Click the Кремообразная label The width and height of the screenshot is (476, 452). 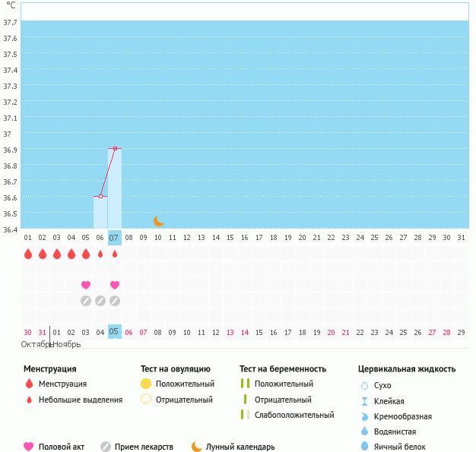click(x=403, y=416)
